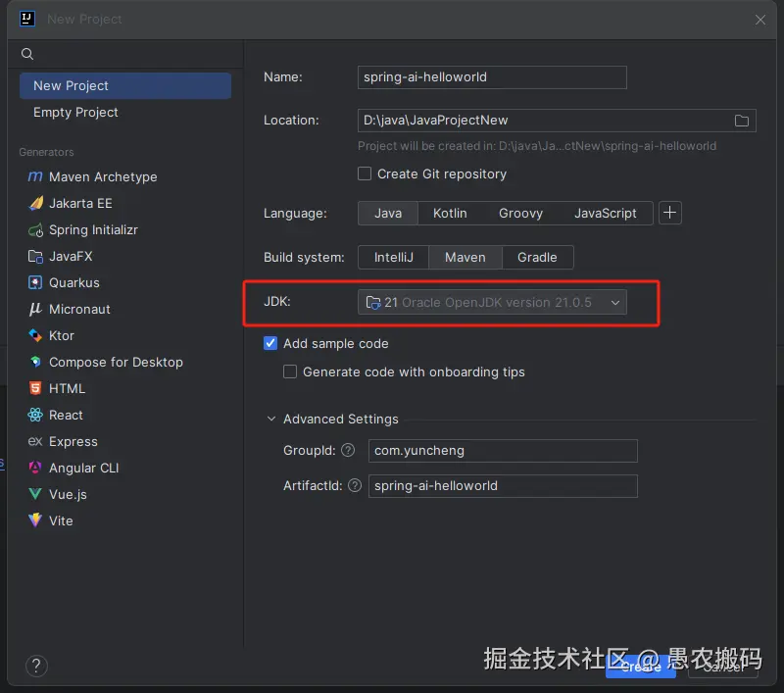Select New Project in sidebar
The width and height of the screenshot is (784, 693).
125,86
